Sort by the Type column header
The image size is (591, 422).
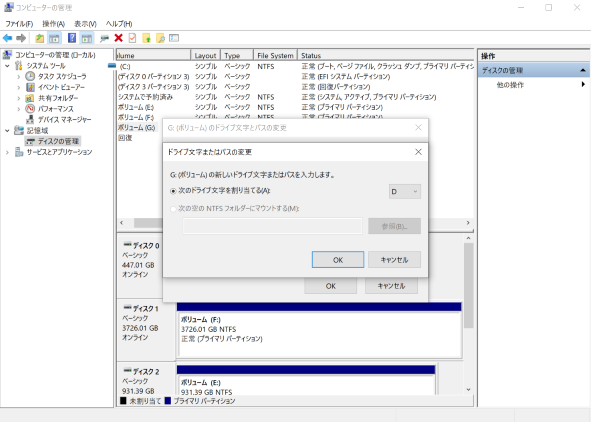[237, 55]
